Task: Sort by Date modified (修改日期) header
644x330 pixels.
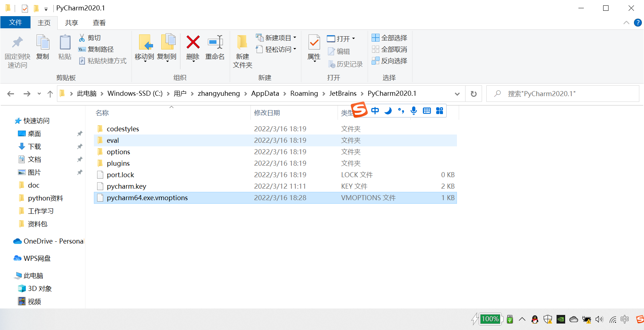Action: click(x=267, y=113)
